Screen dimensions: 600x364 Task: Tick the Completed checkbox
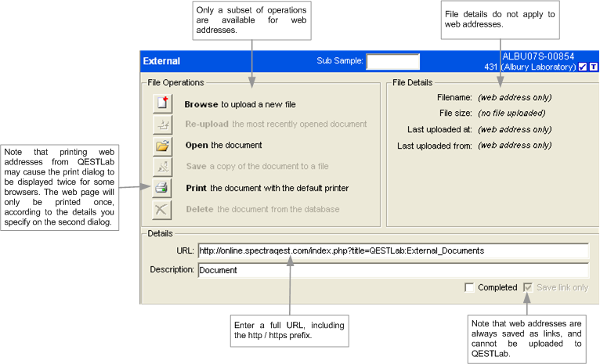(x=469, y=287)
